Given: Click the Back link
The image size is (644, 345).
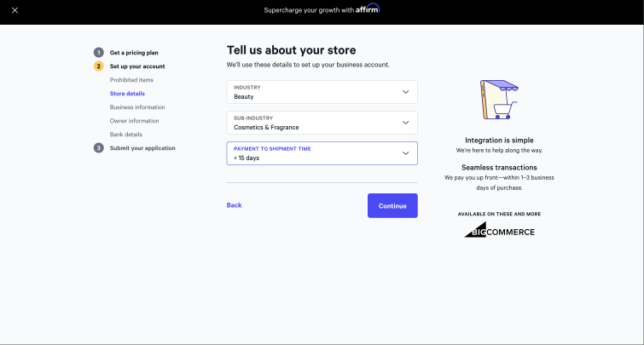Looking at the screenshot, I should pos(234,205).
